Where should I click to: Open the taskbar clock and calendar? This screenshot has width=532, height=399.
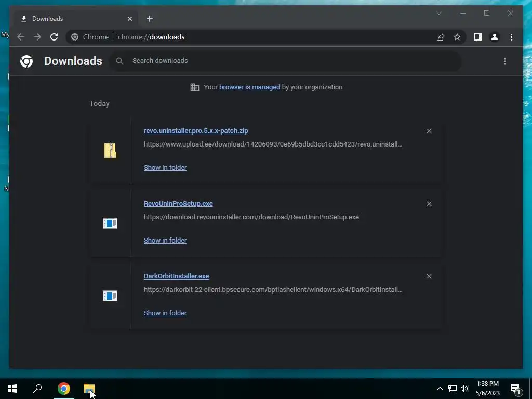pyautogui.click(x=487, y=389)
